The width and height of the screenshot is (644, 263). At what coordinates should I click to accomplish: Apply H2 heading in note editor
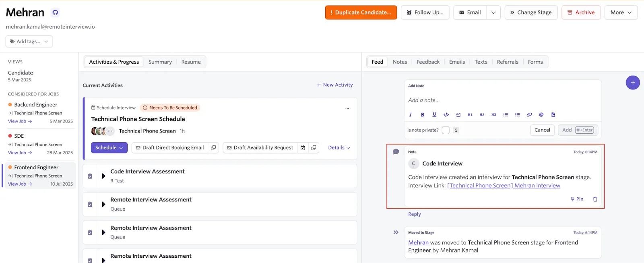[x=482, y=115]
